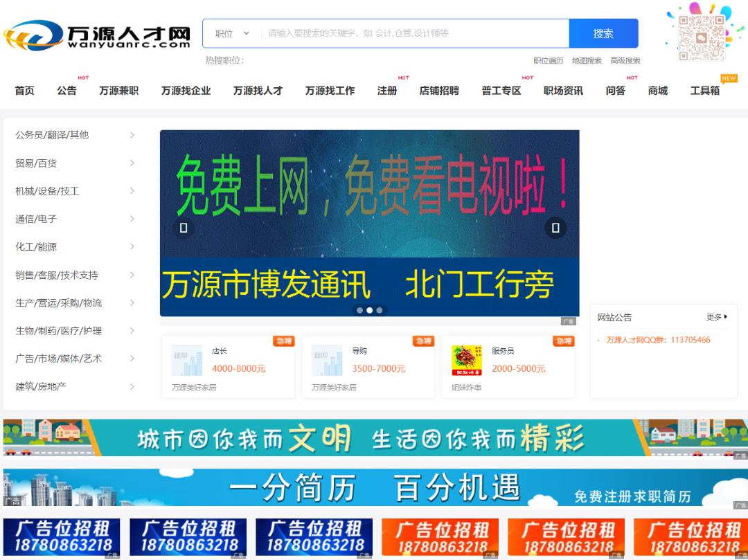Click the 更多 arrow in 网站公告
This screenshot has width=748, height=560.
pos(718,317)
